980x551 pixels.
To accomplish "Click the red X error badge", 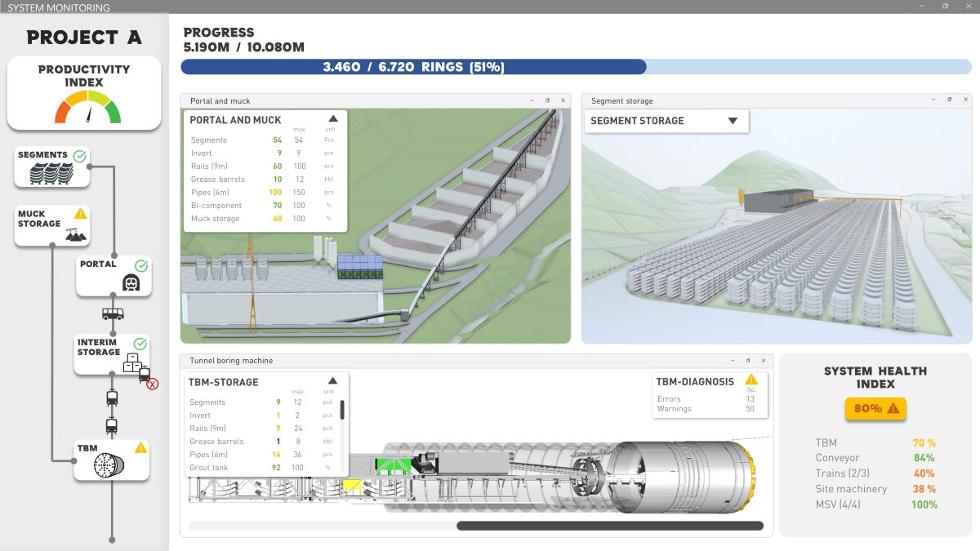I will (152, 384).
